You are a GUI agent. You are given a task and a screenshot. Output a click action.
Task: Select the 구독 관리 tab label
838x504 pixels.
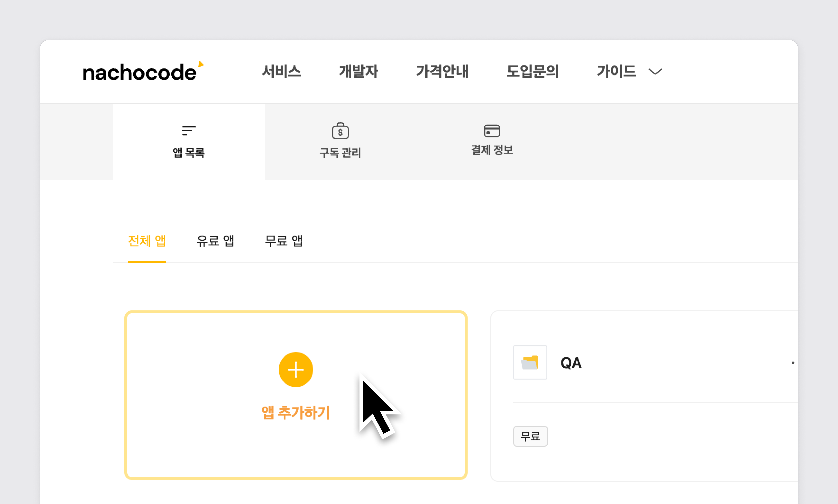pyautogui.click(x=340, y=152)
